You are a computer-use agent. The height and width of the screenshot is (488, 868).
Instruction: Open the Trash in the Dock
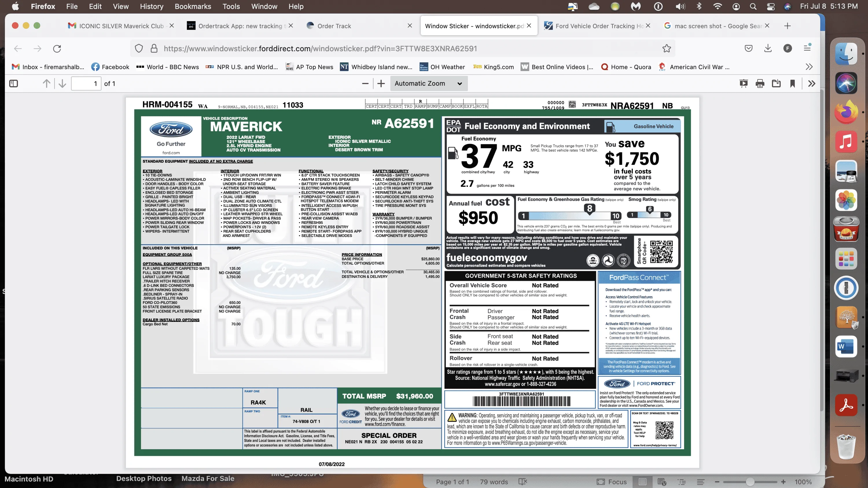pos(846,447)
